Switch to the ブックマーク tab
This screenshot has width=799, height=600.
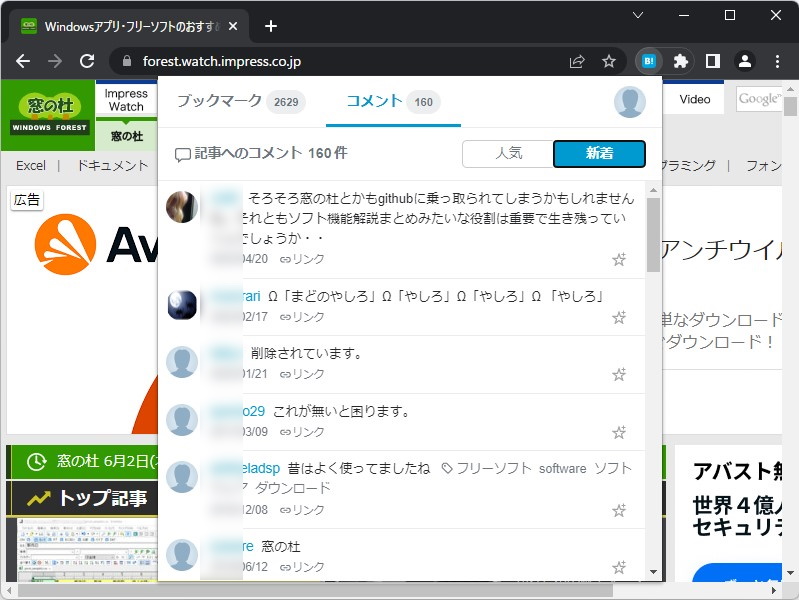pyautogui.click(x=241, y=101)
